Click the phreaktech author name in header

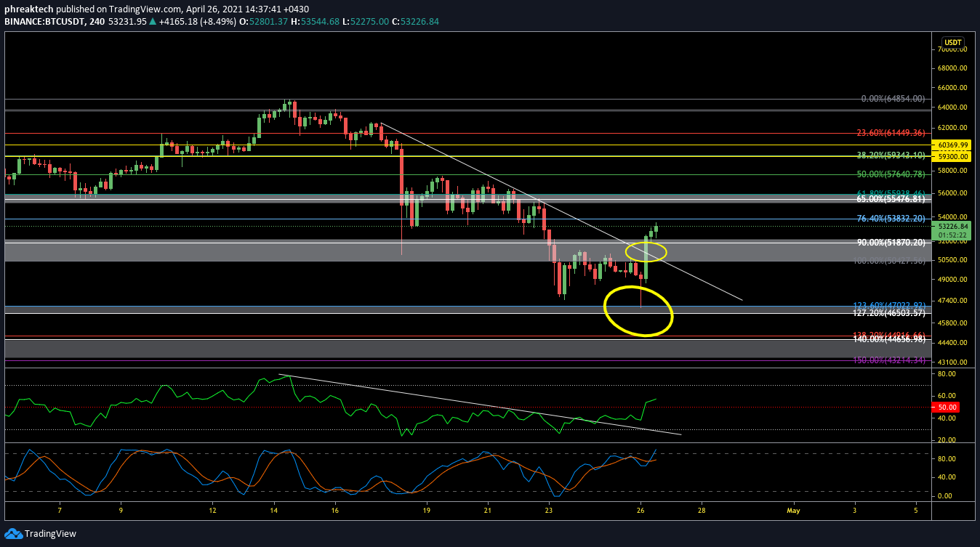[29, 9]
